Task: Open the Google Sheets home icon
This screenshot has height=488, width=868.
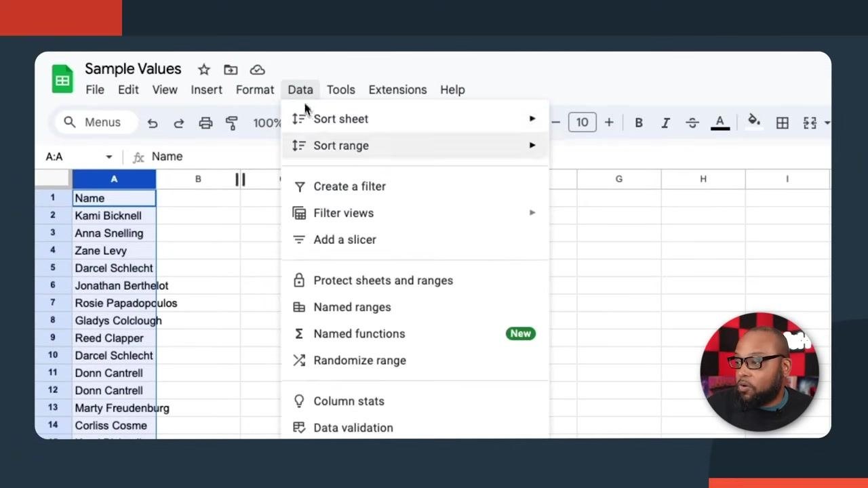Action: pos(62,79)
